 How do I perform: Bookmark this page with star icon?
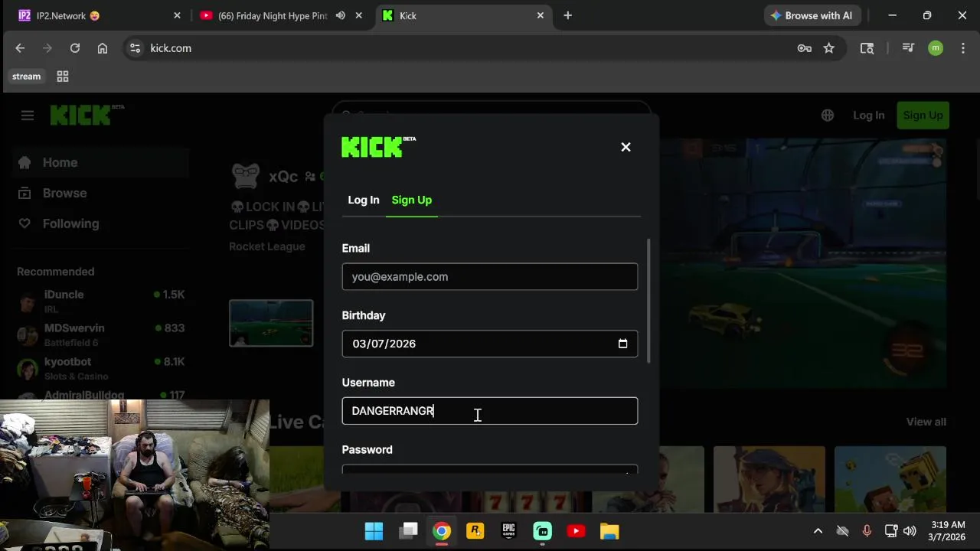pyautogui.click(x=828, y=48)
